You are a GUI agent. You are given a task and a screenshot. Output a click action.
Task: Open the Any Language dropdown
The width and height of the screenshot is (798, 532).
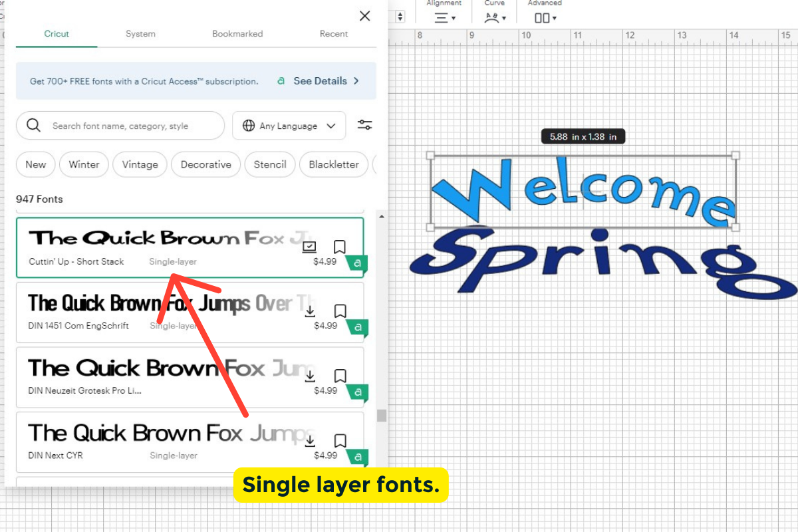(289, 126)
